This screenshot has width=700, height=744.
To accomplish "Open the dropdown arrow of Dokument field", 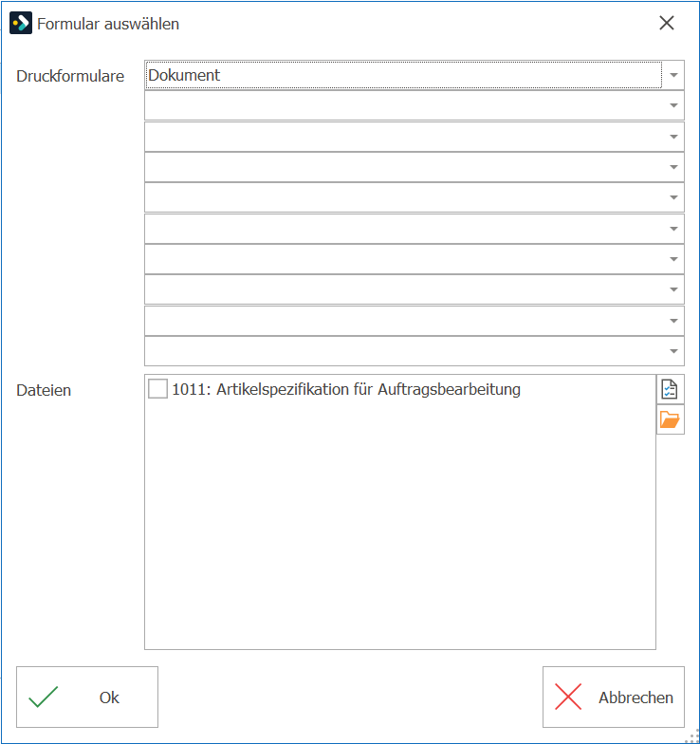I will tap(673, 75).
